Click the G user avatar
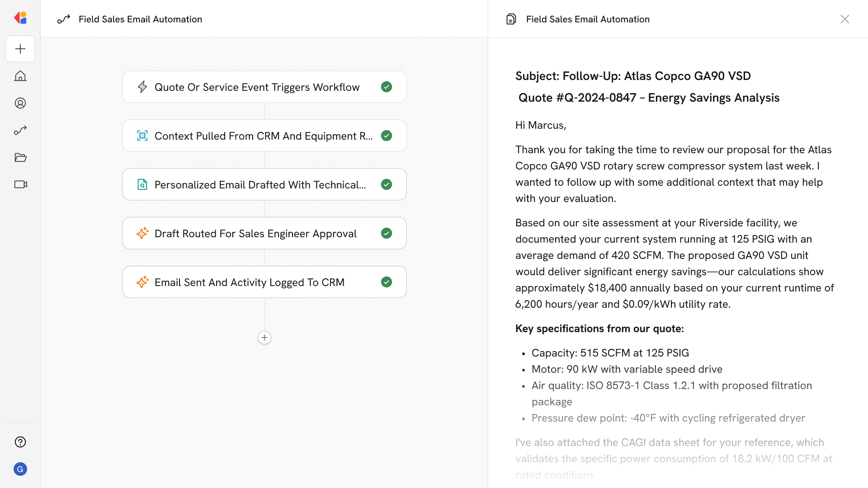This screenshot has height=488, width=868. [20, 469]
